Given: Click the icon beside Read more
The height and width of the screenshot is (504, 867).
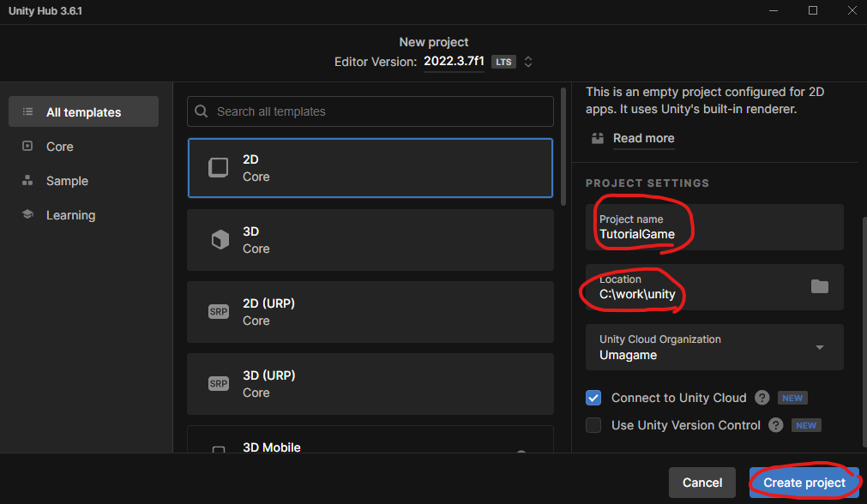Looking at the screenshot, I should pyautogui.click(x=598, y=138).
